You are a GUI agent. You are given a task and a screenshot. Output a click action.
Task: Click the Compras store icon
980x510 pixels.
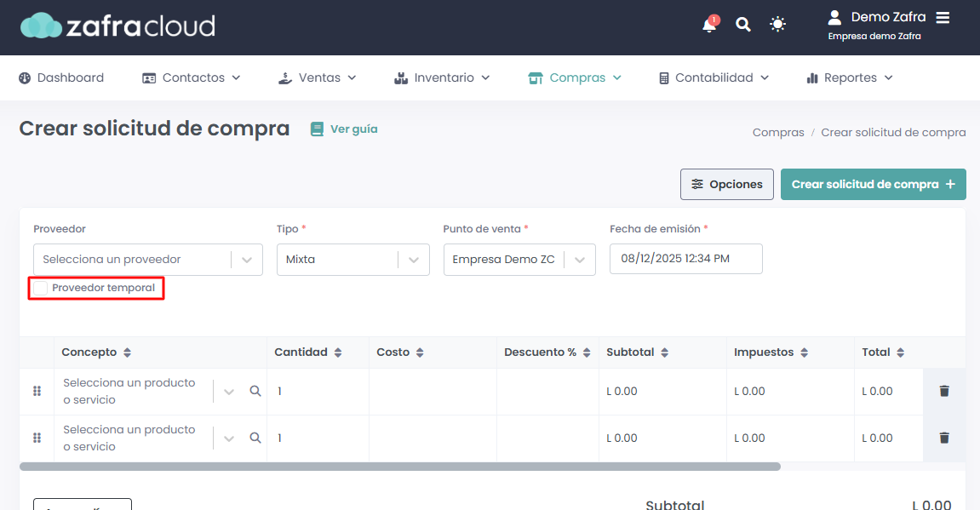point(536,78)
